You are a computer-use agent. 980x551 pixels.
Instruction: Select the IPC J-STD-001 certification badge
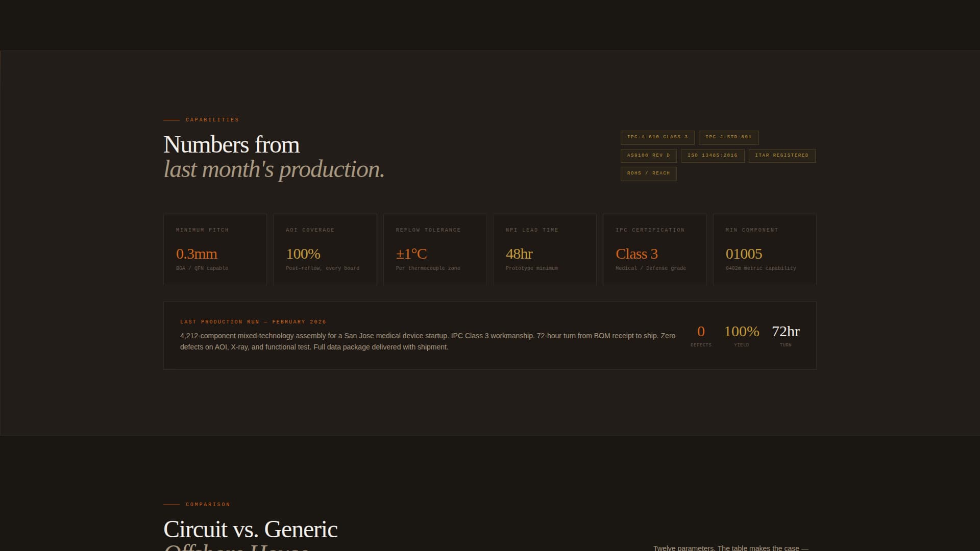[x=728, y=137]
